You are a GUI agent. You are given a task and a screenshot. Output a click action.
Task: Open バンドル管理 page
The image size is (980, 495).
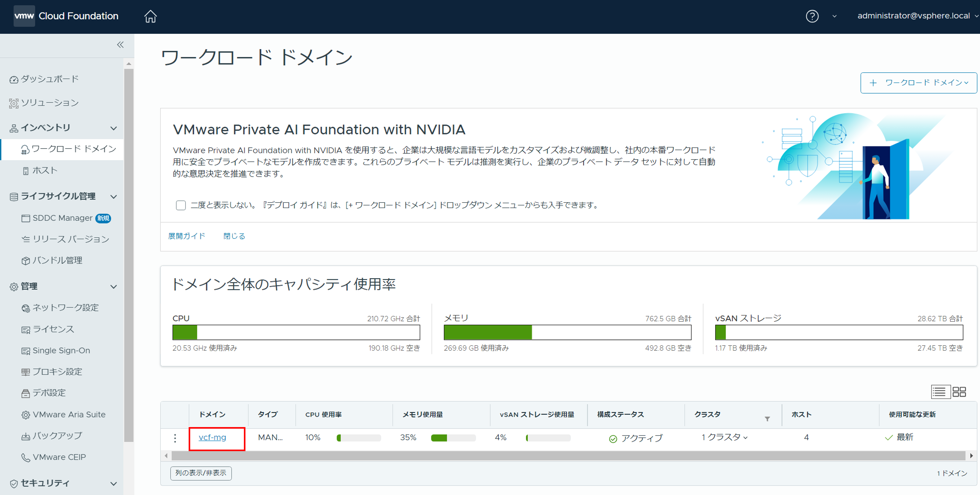(x=57, y=260)
